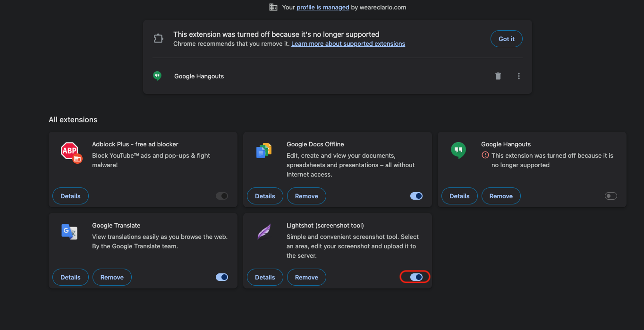Screen dimensions: 644x330
Task: Click the Google Hangouts icon in All extensions
Action: (x=458, y=150)
